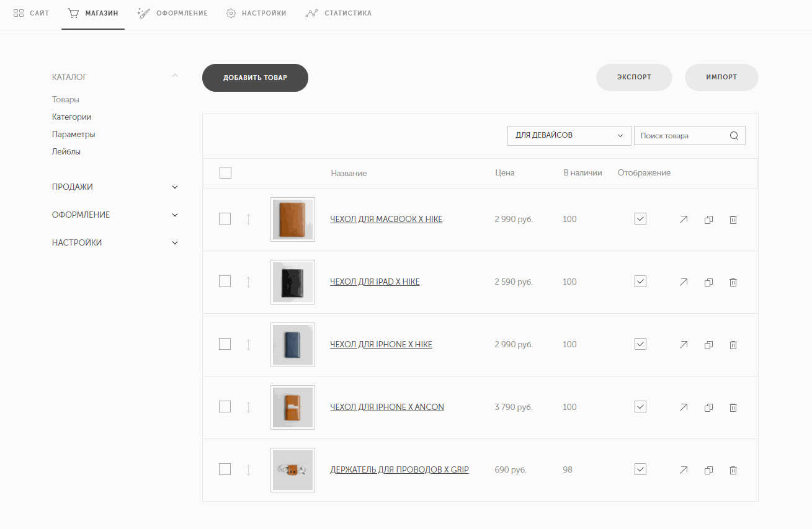Delete Чехол для iPhone x Hike product

click(x=733, y=345)
